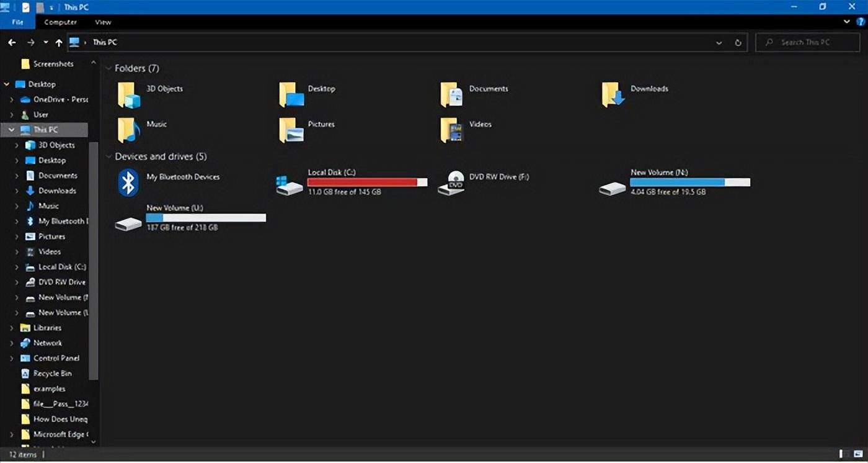Screen dimensions: 868x463
Task: Click the navigation pane vertical scrollbar
Action: (94, 261)
